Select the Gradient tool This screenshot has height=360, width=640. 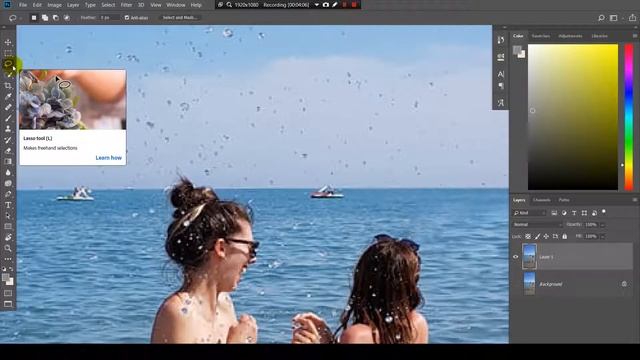tap(8, 162)
